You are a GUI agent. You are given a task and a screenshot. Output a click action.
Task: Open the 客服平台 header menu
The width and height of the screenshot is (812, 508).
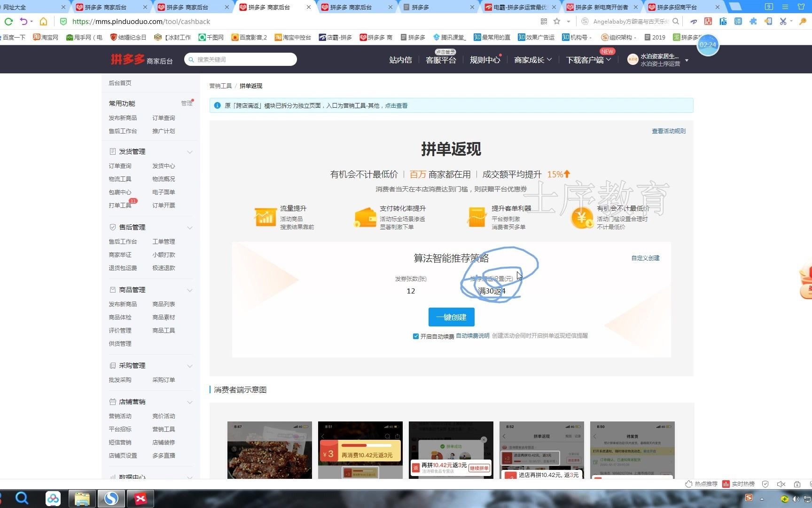(x=441, y=60)
